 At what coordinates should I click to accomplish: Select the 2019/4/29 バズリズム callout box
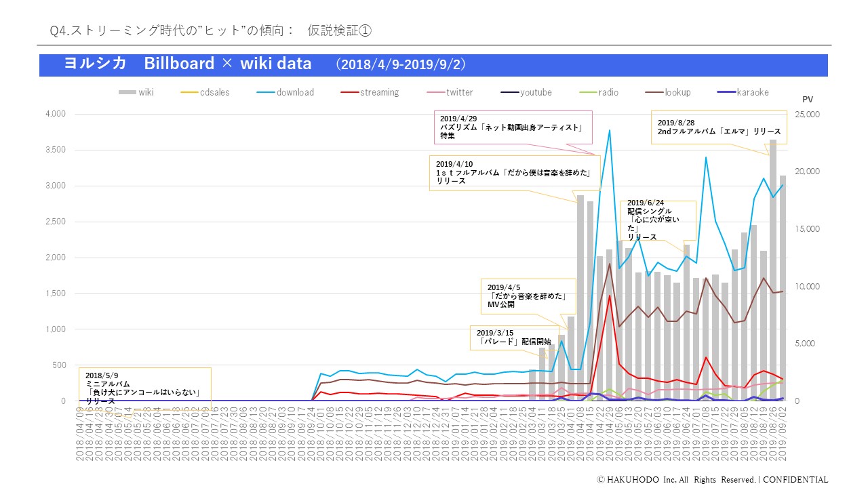[512, 127]
